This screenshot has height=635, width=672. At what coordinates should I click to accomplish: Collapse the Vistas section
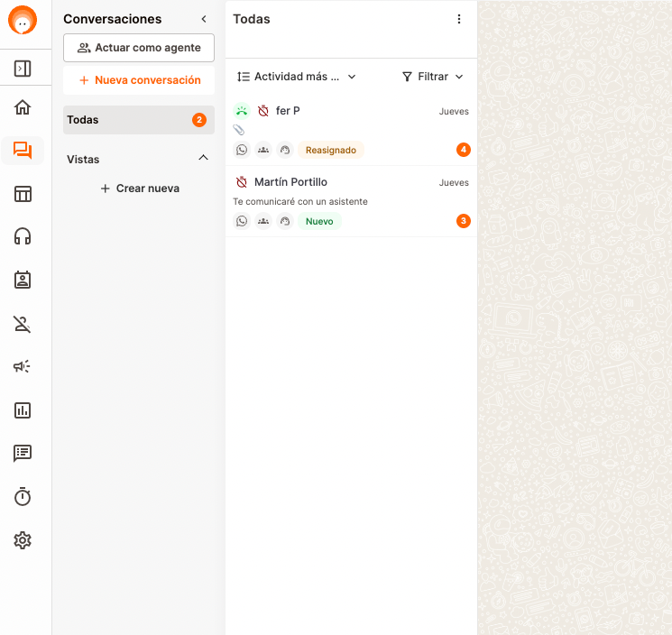203,159
